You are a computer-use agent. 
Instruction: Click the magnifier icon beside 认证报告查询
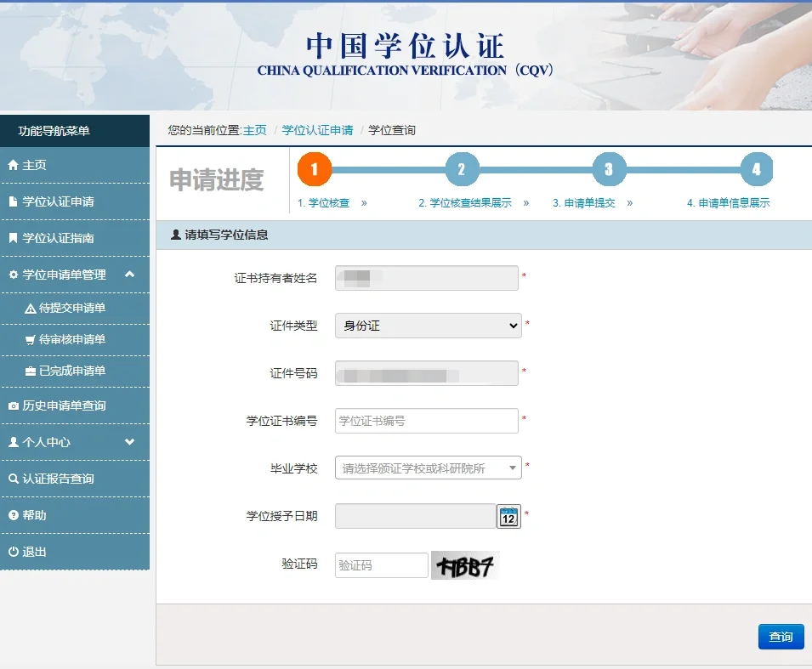13,479
